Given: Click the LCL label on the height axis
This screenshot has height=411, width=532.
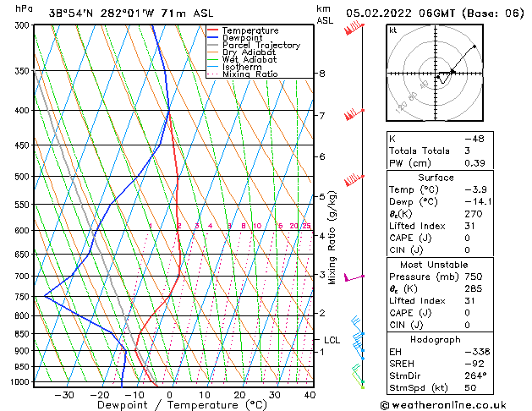Looking at the screenshot, I should pos(332,340).
